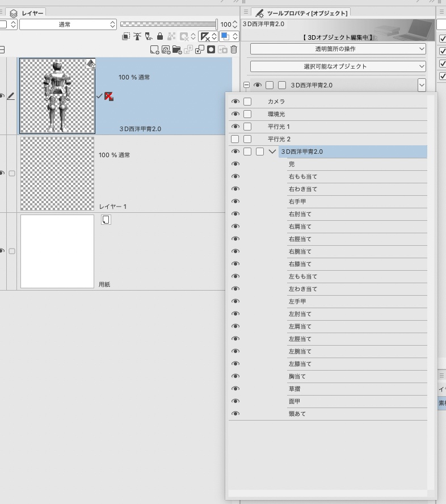Select the 草摺 part row
Screen dimensions: 446x504
click(x=357, y=389)
